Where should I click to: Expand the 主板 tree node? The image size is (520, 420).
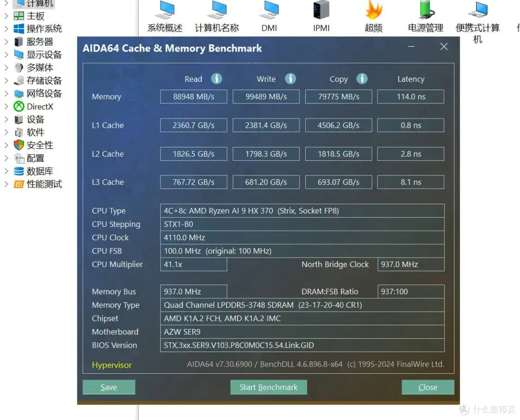pyautogui.click(x=6, y=15)
